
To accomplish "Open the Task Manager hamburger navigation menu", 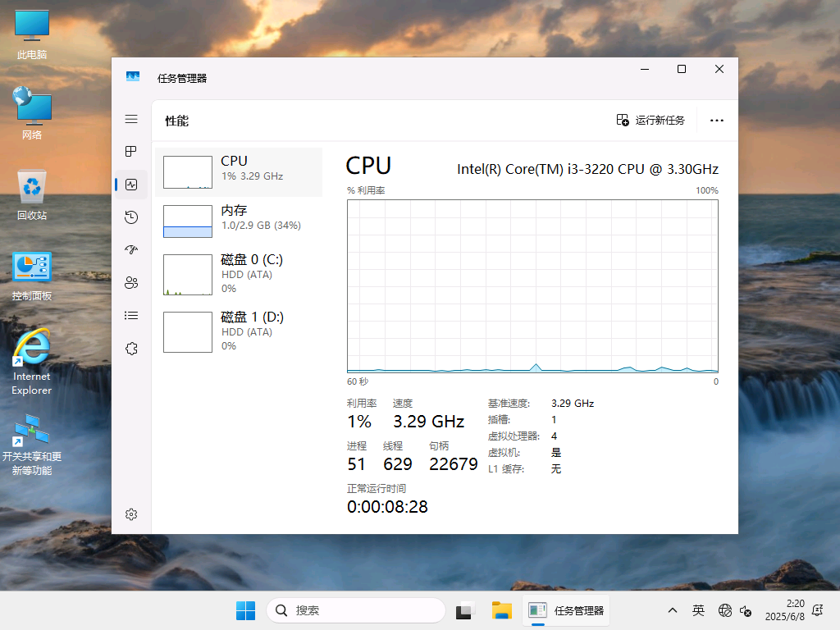I will click(x=131, y=119).
